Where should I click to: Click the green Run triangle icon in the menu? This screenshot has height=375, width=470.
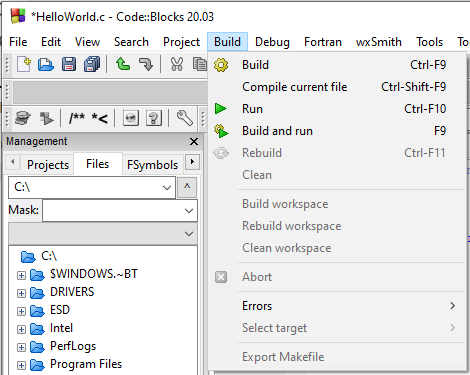[221, 109]
